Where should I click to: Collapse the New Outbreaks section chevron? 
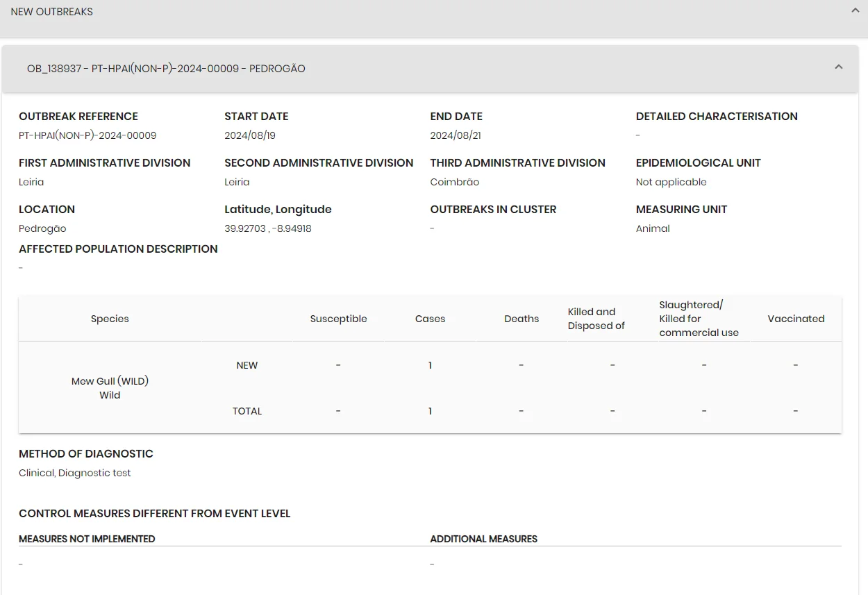pos(856,11)
